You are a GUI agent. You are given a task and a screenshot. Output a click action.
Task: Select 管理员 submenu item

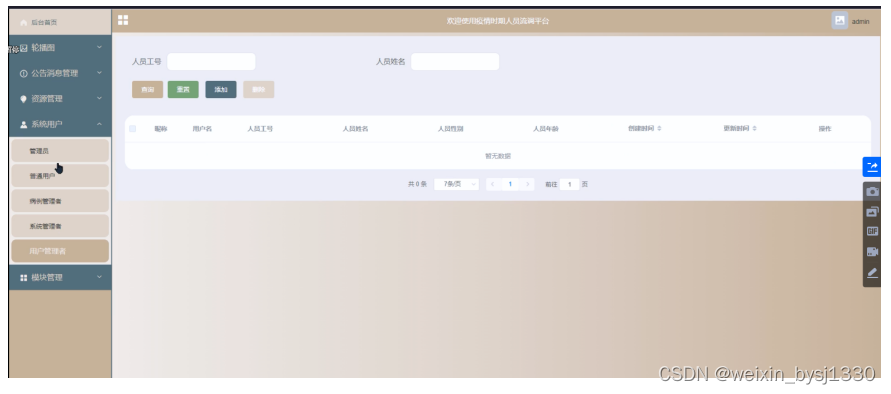[60, 151]
